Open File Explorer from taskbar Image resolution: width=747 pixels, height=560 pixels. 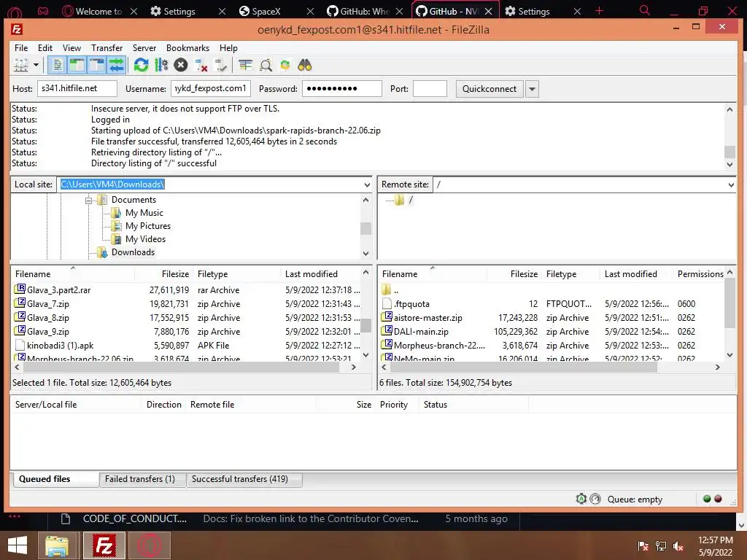tap(57, 545)
